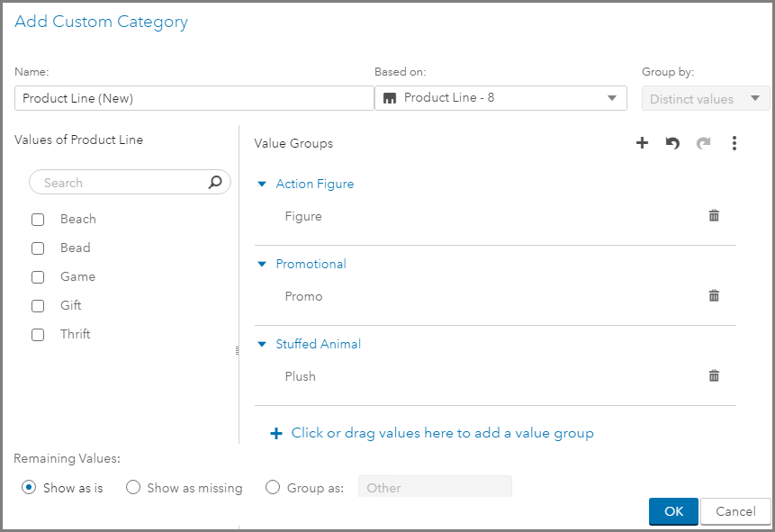
Task: Click the undo arrow icon
Action: [672, 143]
